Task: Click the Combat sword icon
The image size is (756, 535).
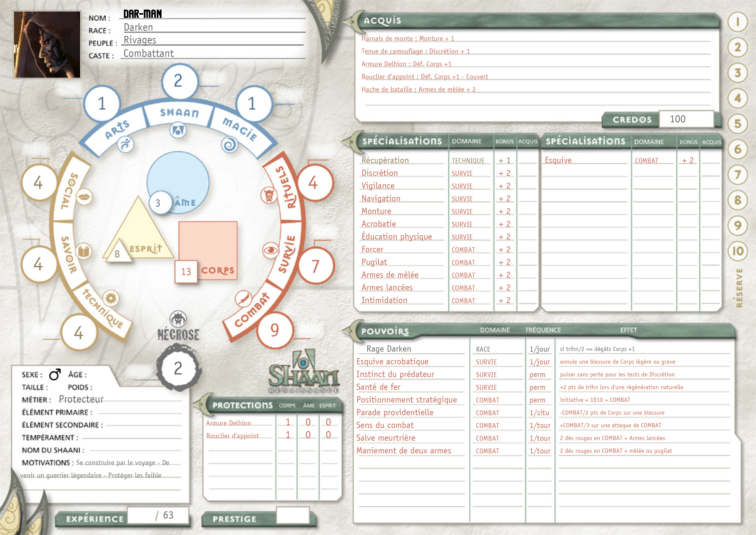Action: click(243, 299)
